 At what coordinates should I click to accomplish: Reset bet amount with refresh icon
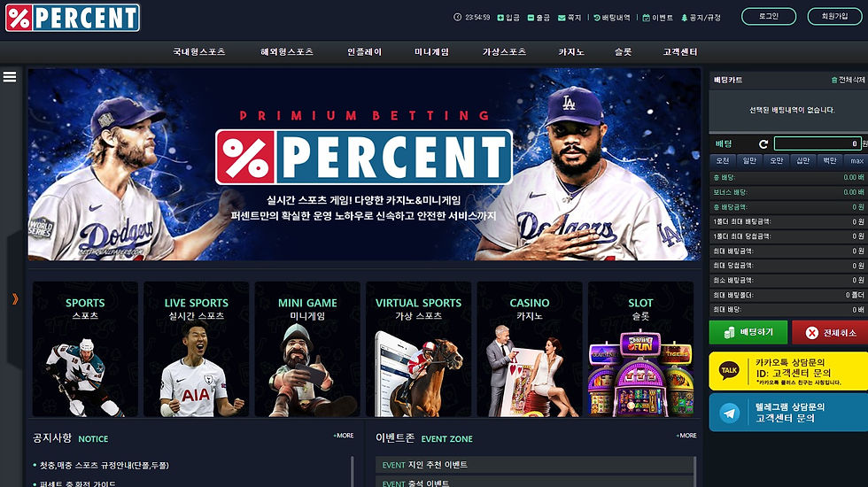click(763, 143)
